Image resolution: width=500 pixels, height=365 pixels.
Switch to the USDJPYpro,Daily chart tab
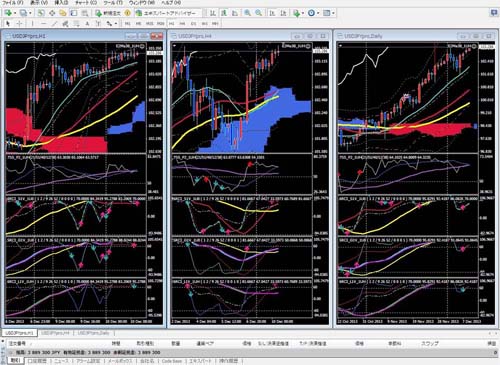(x=93, y=333)
